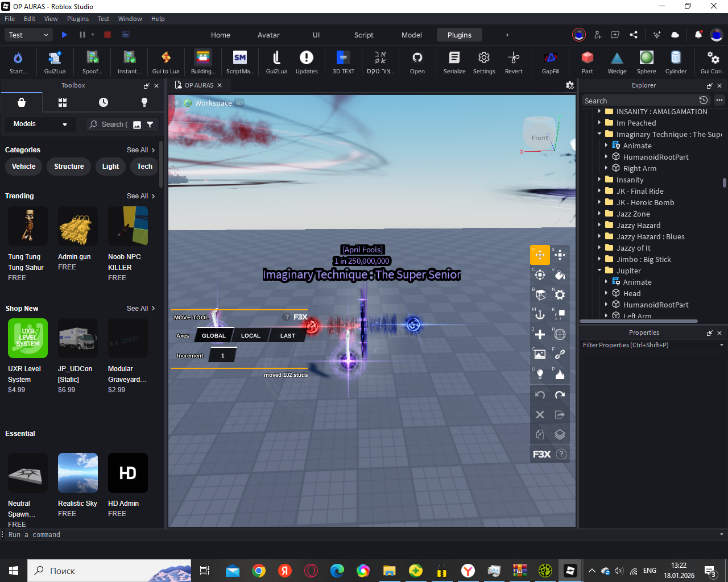
Task: Click the Run a command bar
Action: pos(364,535)
